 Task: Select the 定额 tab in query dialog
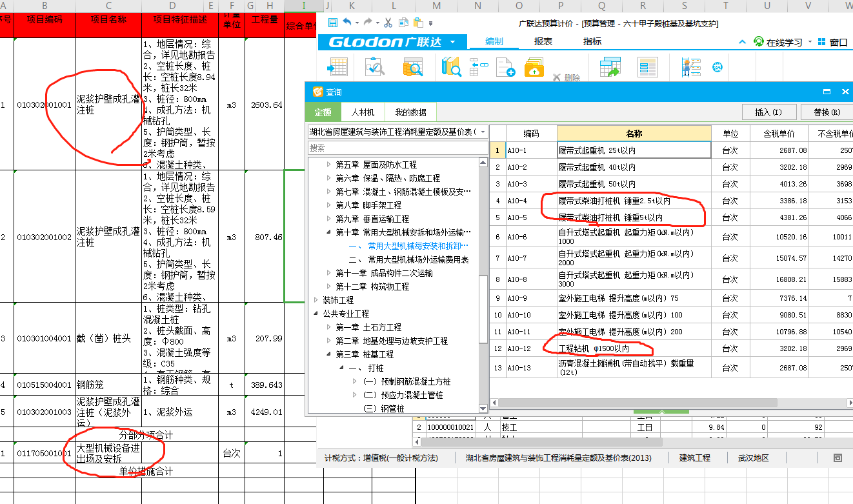pyautogui.click(x=323, y=112)
